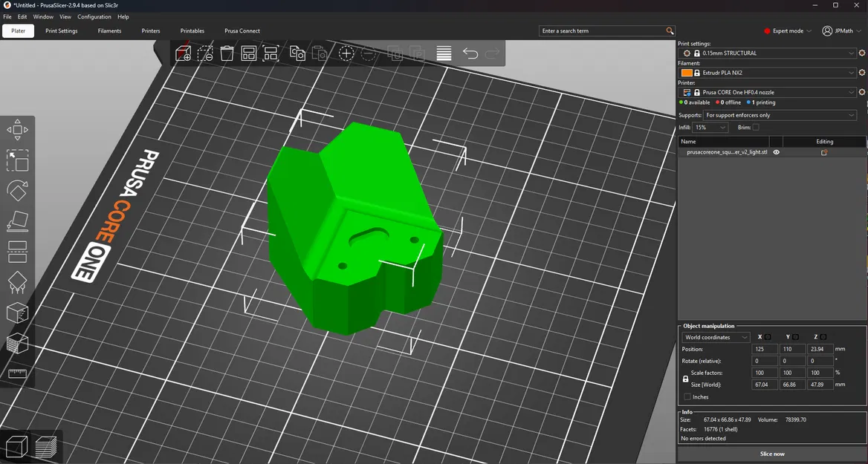Open printer settings gear icon beside preset
Viewport: 868px width, 464px height.
[862, 92]
